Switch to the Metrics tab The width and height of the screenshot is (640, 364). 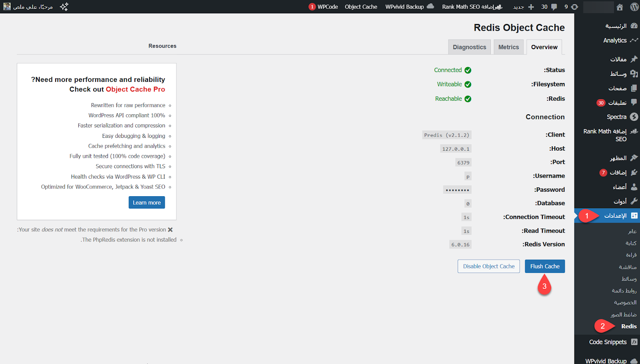508,47
